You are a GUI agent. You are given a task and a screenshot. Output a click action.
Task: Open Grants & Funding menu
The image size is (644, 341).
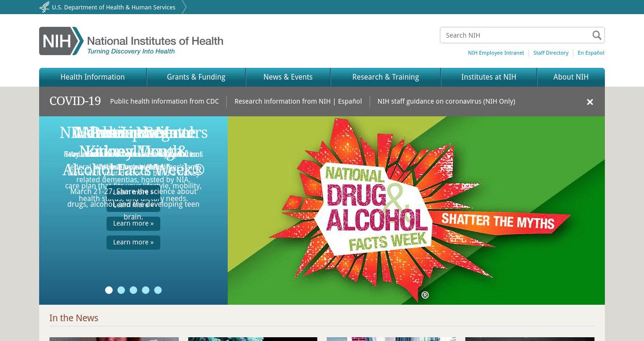click(196, 77)
